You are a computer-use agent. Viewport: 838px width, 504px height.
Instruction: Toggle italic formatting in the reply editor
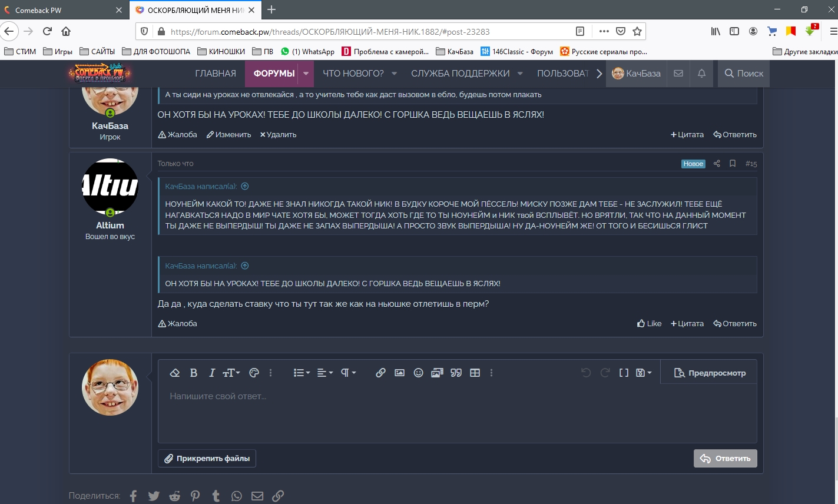point(212,373)
